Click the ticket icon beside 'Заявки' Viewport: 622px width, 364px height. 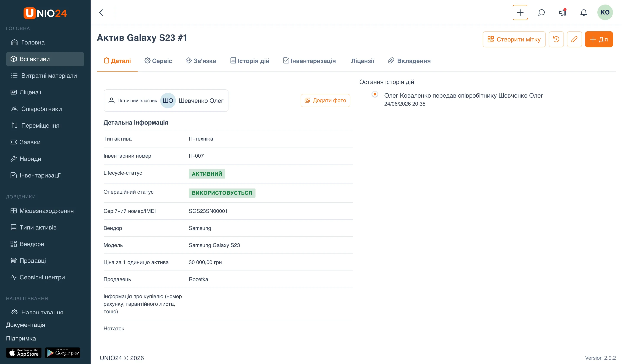pyautogui.click(x=14, y=142)
